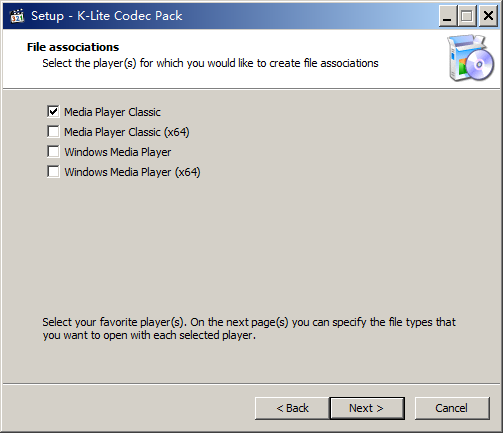Viewport: 503px width, 433px height.
Task: Go to the previous page with Back
Action: coord(292,408)
